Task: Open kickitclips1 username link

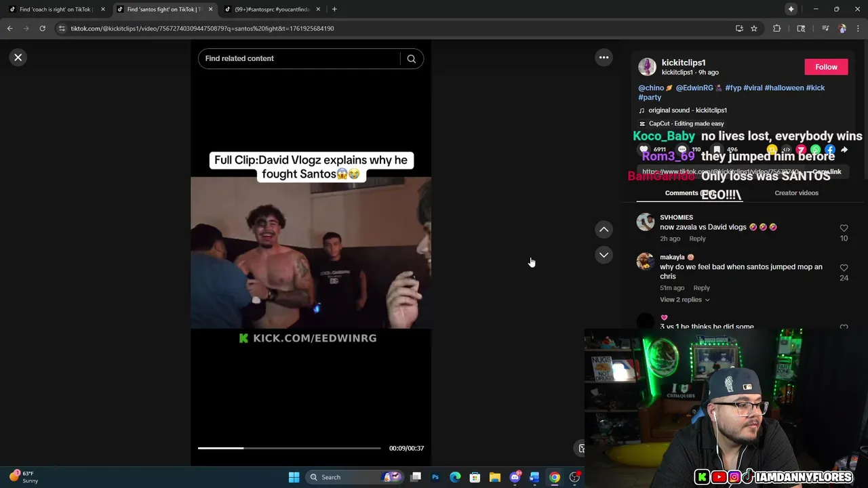Action: coord(684,62)
